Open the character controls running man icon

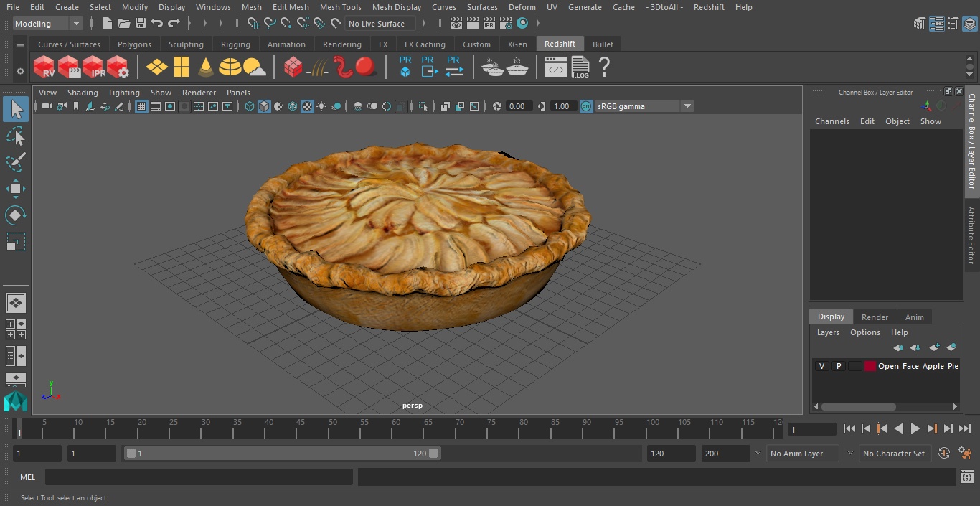coord(966,453)
